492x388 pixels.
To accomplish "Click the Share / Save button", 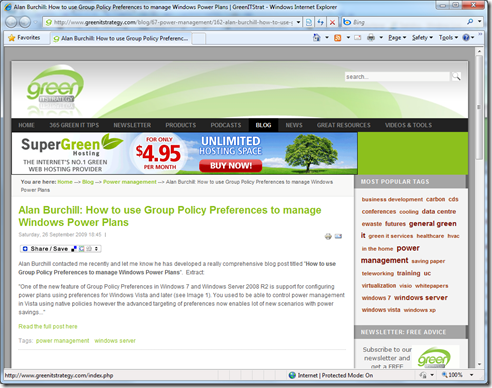I will click(61, 249).
